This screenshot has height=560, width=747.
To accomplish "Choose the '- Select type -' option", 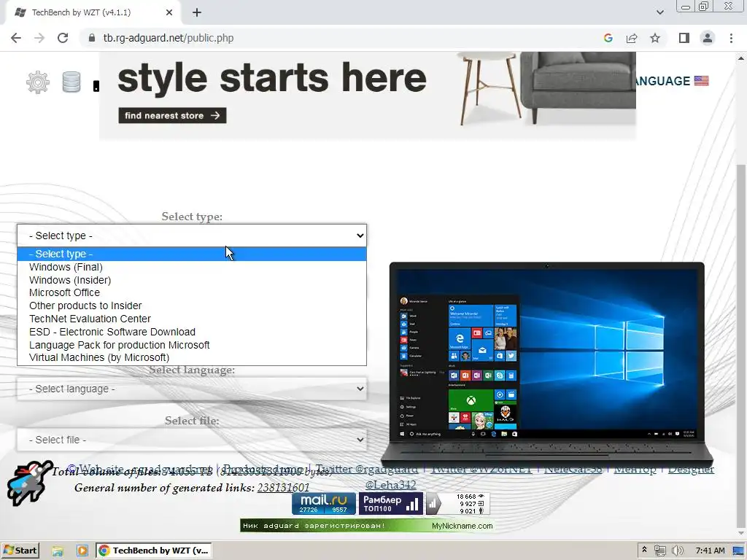I will [192, 254].
